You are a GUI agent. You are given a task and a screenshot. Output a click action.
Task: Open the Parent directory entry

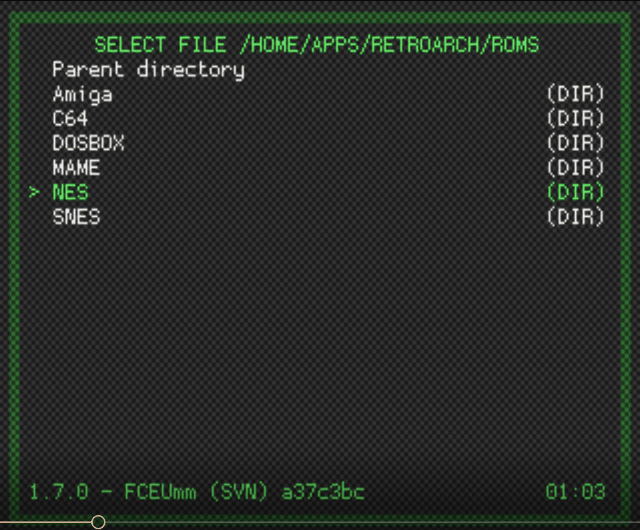(x=148, y=70)
